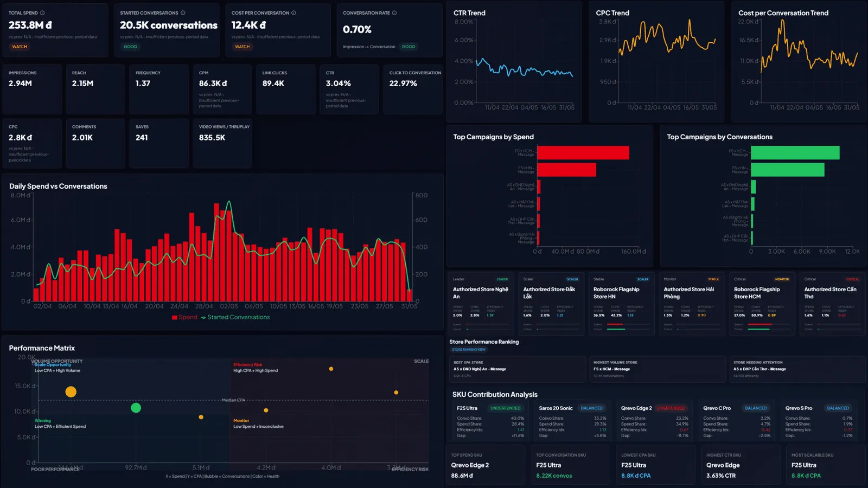Click the Median CPA line label

233,400
